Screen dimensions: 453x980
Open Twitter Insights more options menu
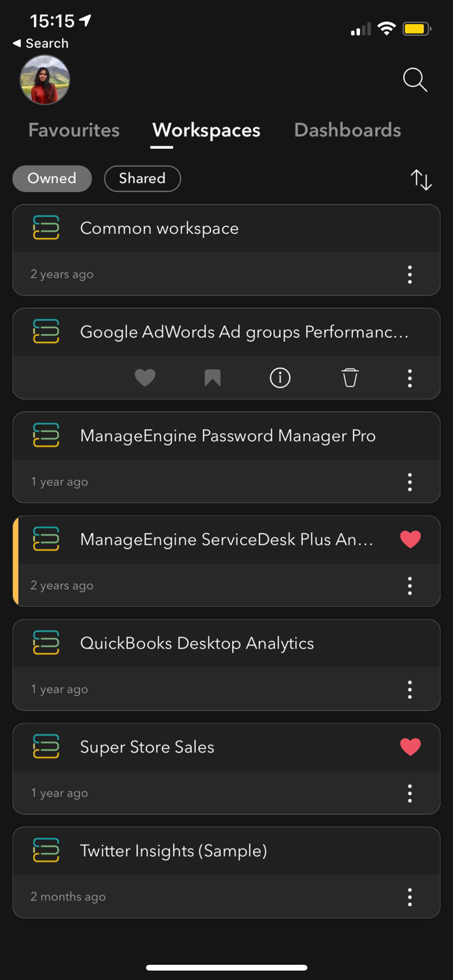(410, 897)
